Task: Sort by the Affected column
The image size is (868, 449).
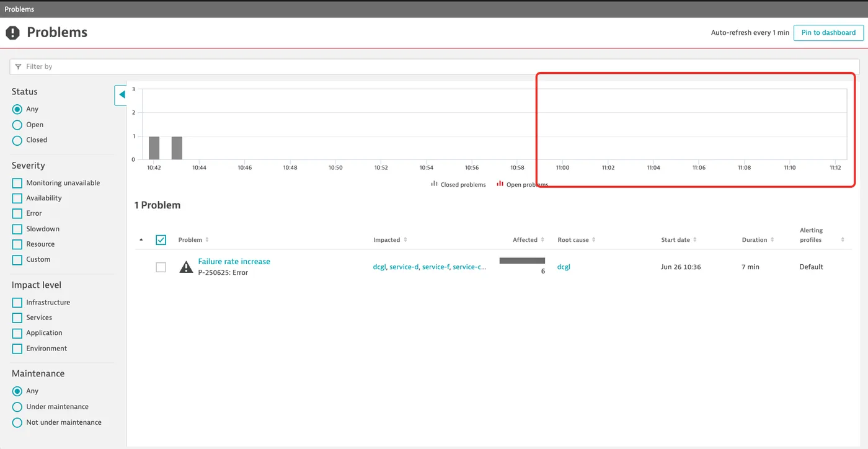Action: 542,240
